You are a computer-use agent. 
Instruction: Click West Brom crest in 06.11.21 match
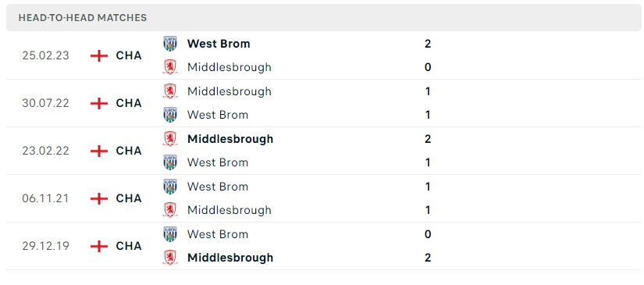pos(170,187)
